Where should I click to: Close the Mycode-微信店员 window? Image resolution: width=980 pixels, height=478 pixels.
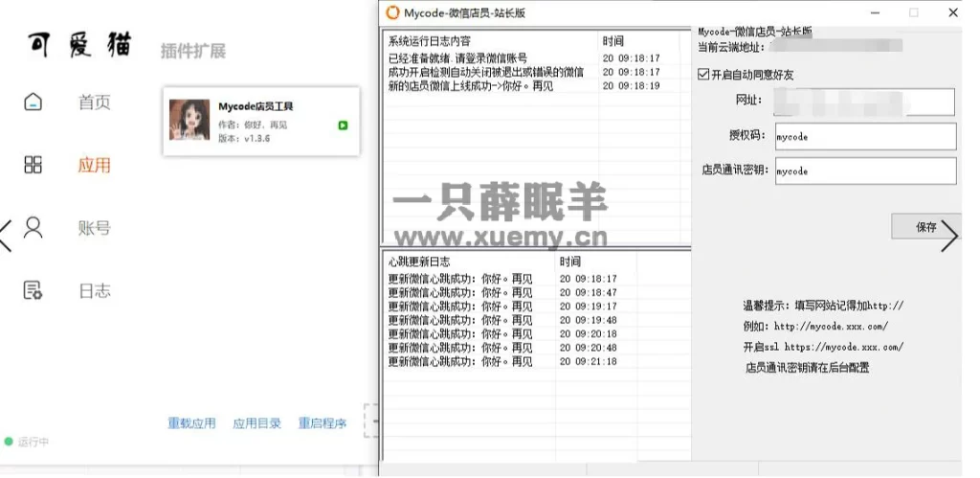pos(953,12)
